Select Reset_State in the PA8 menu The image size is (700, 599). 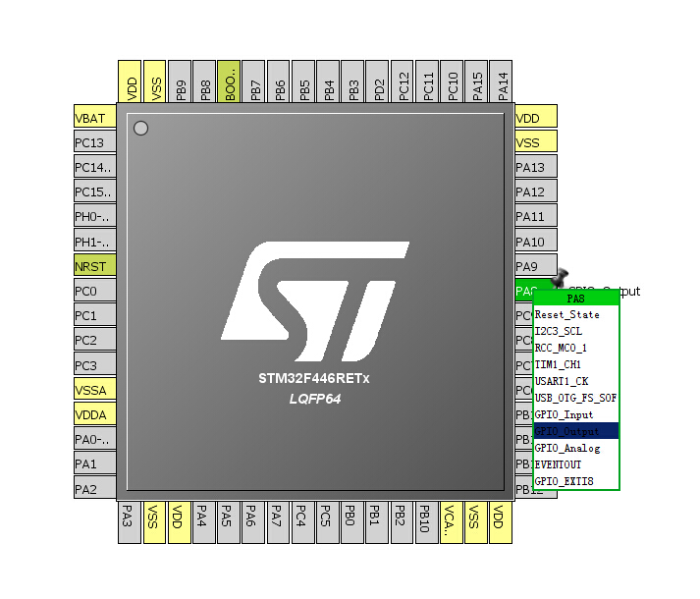coord(576,314)
